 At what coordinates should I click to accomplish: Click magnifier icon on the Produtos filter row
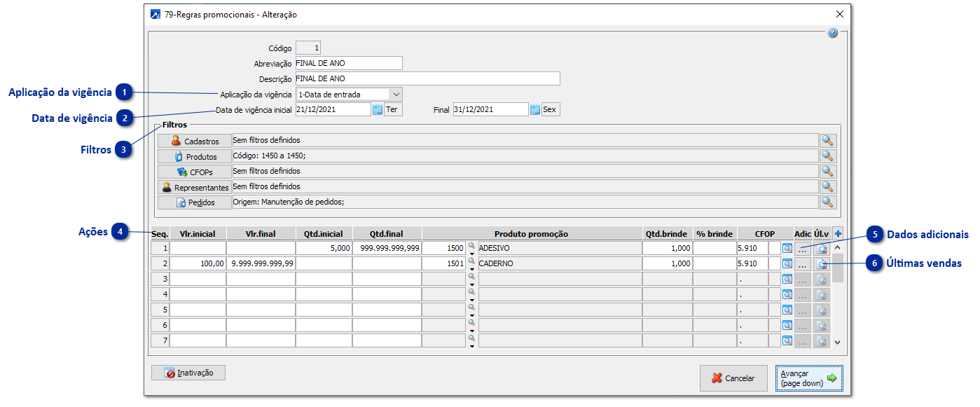[x=828, y=156]
